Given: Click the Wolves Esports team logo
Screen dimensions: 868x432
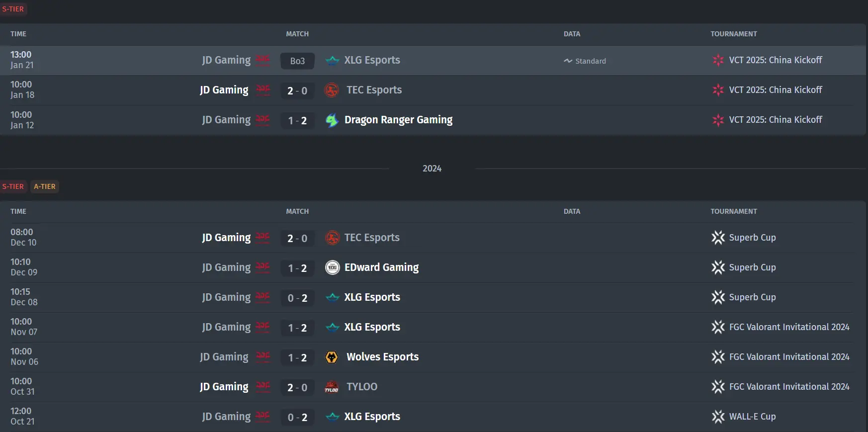Looking at the screenshot, I should tap(332, 357).
